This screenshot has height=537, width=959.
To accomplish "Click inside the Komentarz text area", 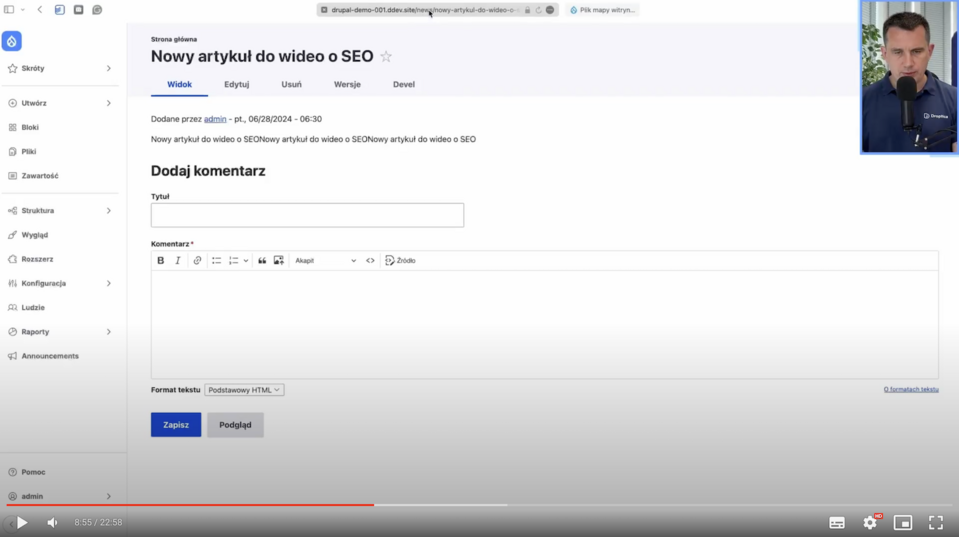I will pyautogui.click(x=544, y=324).
